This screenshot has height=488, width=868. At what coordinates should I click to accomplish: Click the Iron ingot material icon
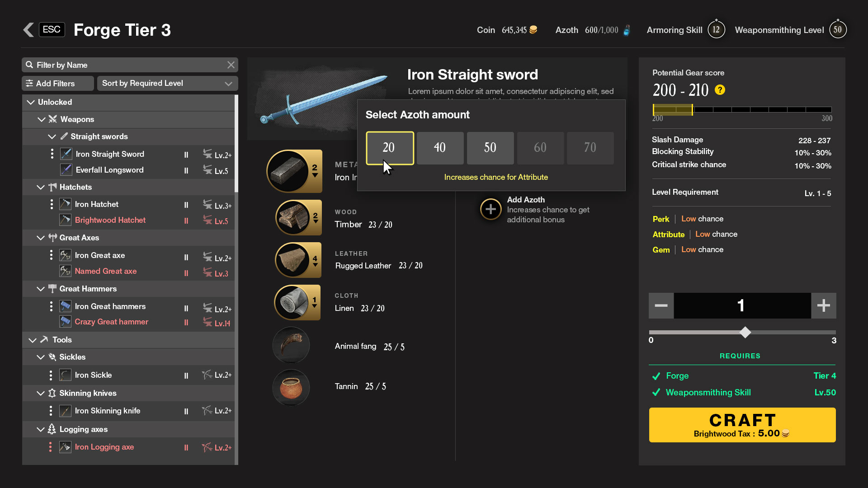click(x=288, y=172)
